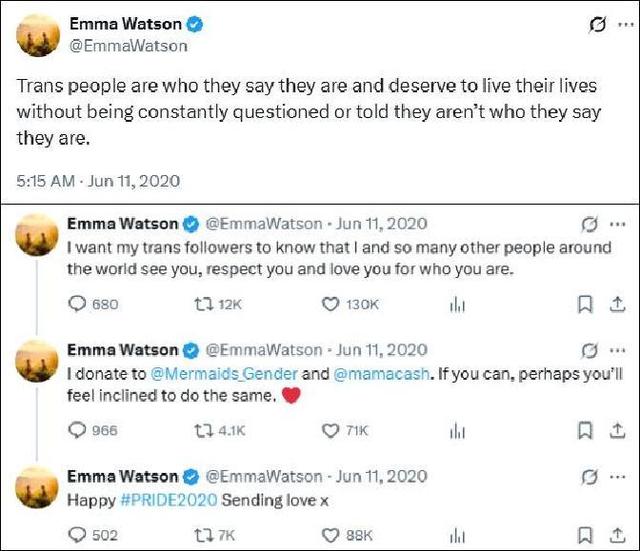640x551 pixels.
Task: Open Grok icon on main tweet header
Action: tap(598, 27)
